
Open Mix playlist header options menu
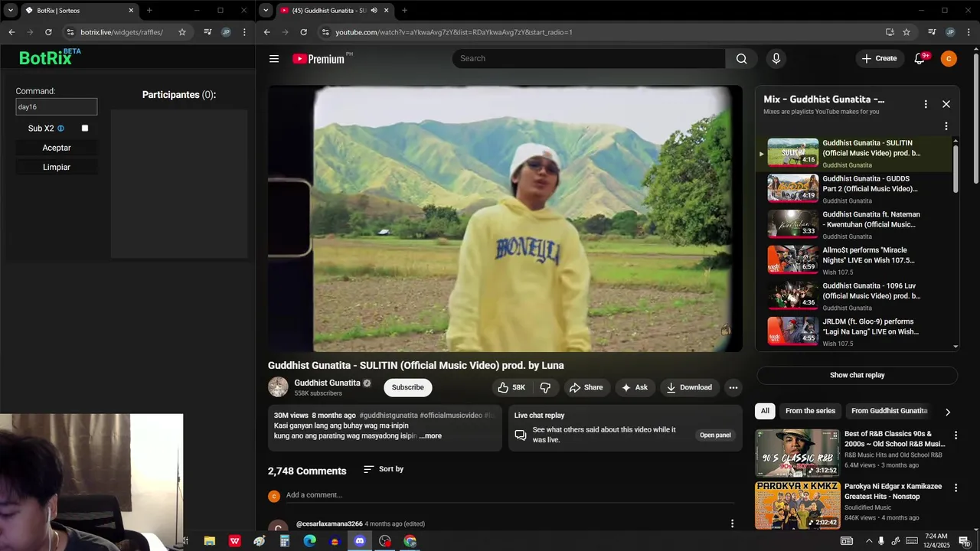tap(926, 104)
